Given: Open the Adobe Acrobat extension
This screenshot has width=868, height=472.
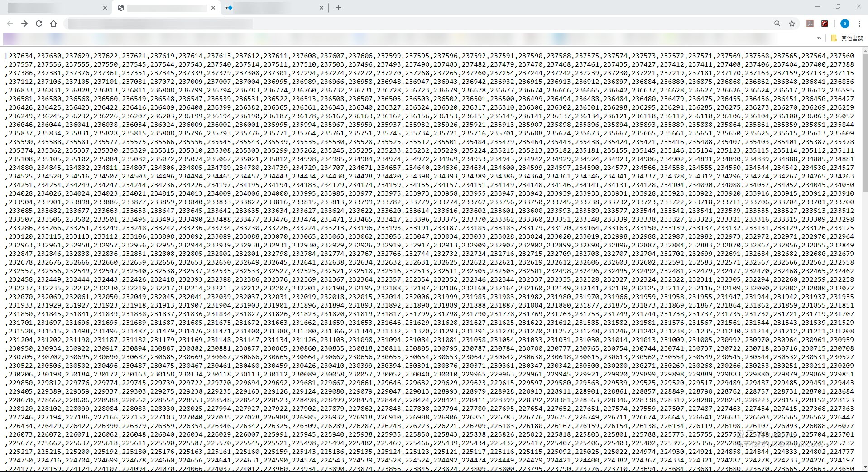Looking at the screenshot, I should (x=810, y=24).
